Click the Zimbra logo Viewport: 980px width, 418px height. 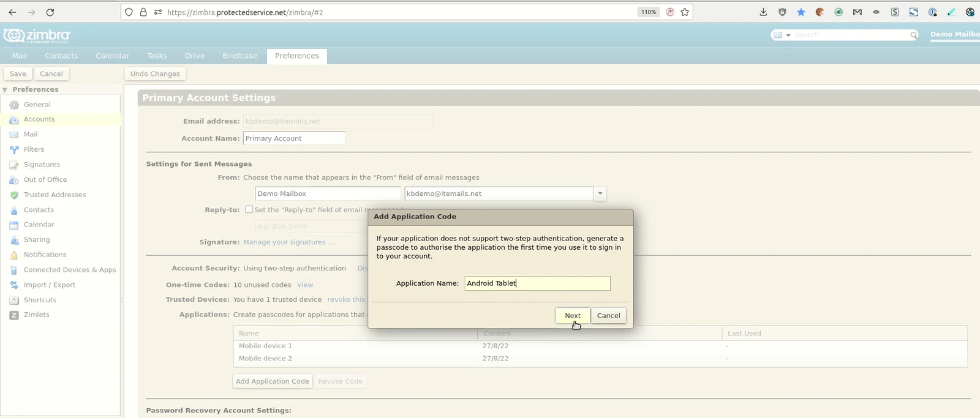pyautogui.click(x=37, y=35)
